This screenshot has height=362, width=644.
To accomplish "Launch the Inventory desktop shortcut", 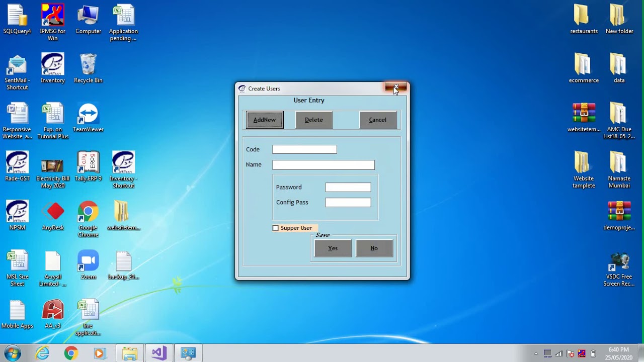I will coord(53,68).
